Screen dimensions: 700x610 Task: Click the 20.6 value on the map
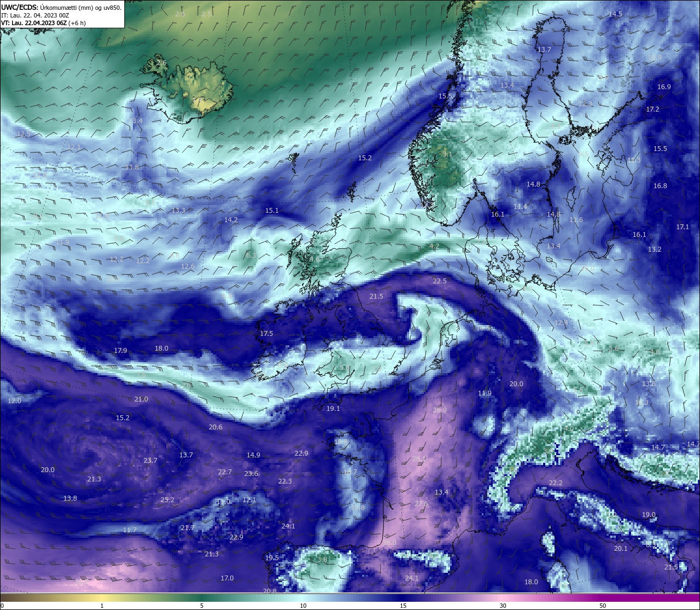click(215, 427)
